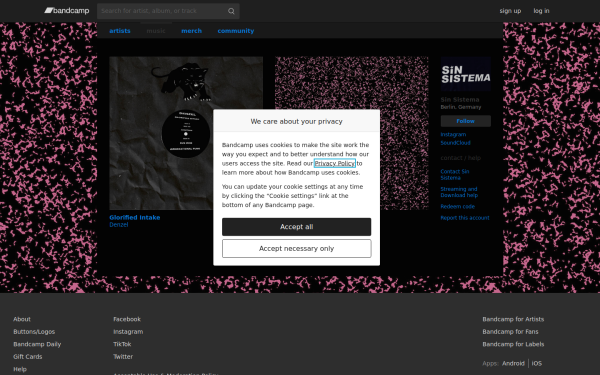This screenshot has height=375, width=600.
Task: Open the TikTok footer link
Action: pyautogui.click(x=122, y=344)
